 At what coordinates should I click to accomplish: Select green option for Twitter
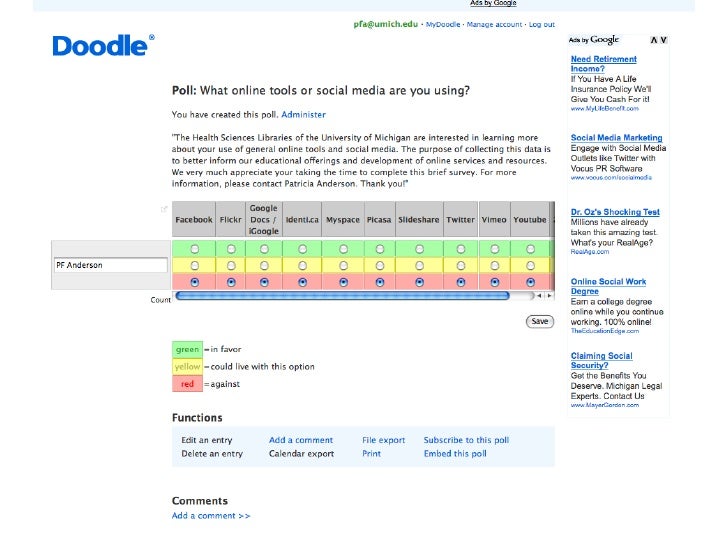(x=461, y=249)
